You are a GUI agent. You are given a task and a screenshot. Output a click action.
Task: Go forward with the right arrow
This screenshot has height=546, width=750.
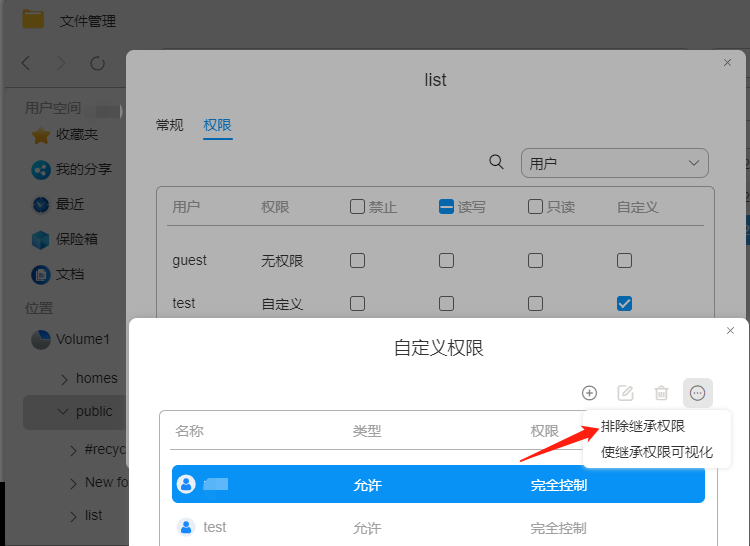click(61, 63)
